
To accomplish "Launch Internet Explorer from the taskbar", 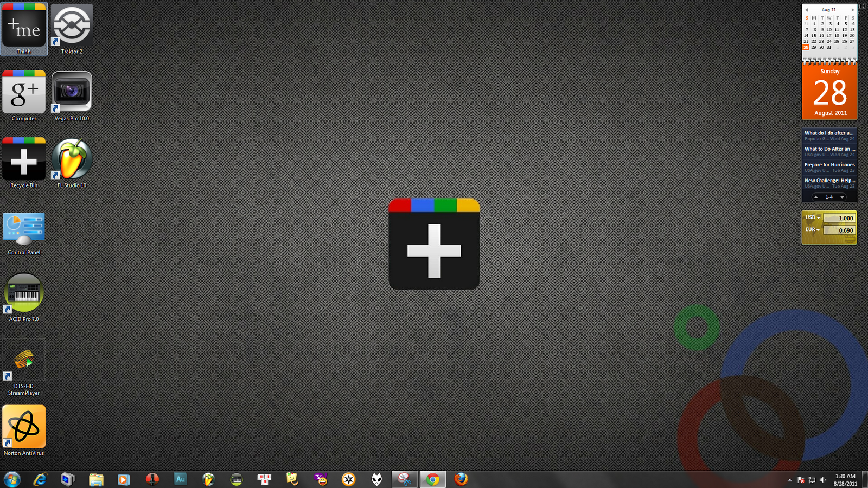I will 40,479.
